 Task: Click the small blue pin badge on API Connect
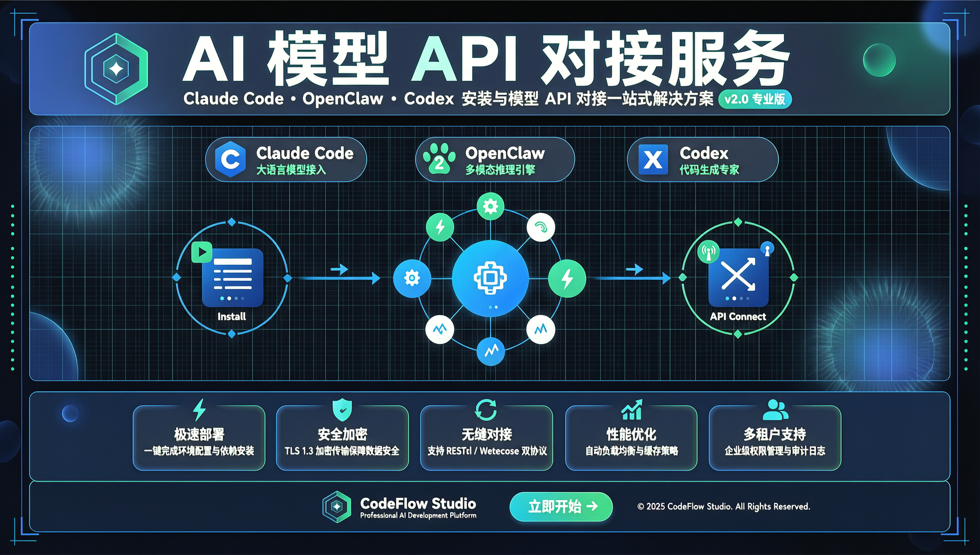tap(767, 249)
